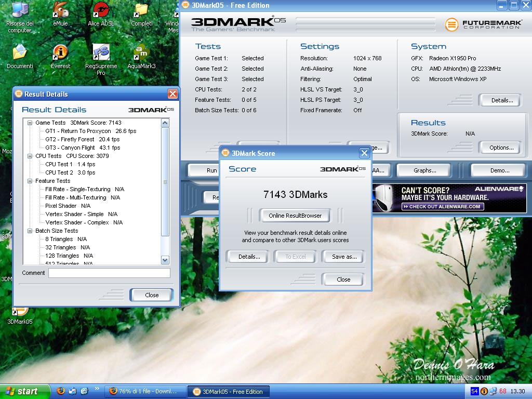The image size is (532, 399).
Task: Select the Documenti desktop folder
Action: [x=20, y=56]
